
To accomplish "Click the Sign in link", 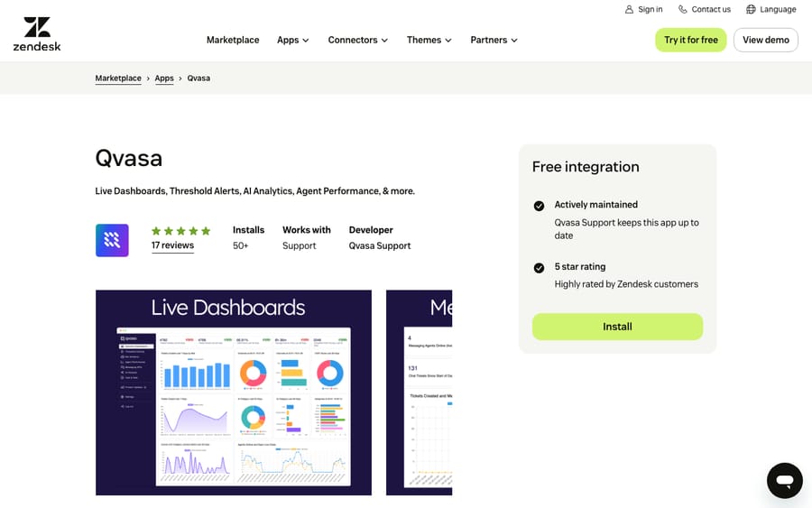I will pyautogui.click(x=643, y=9).
